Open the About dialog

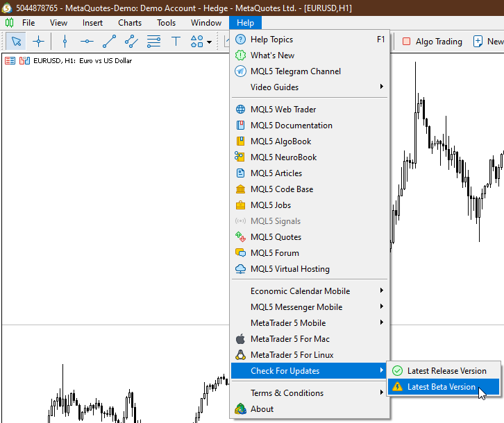pyautogui.click(x=310, y=409)
